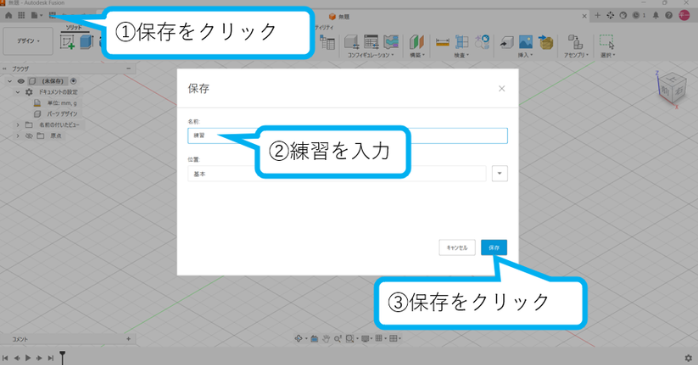Click the blue circle inspect icon
The image size is (698, 365).
482,42
